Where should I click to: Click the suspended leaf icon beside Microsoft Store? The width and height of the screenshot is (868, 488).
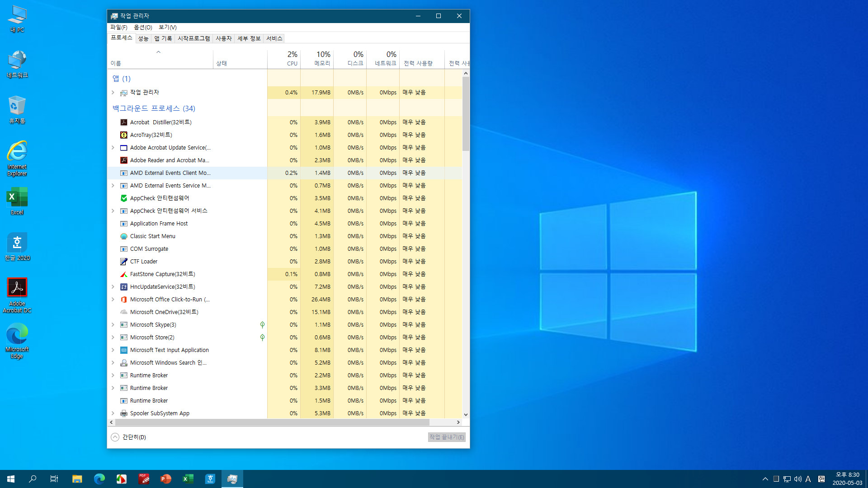262,338
